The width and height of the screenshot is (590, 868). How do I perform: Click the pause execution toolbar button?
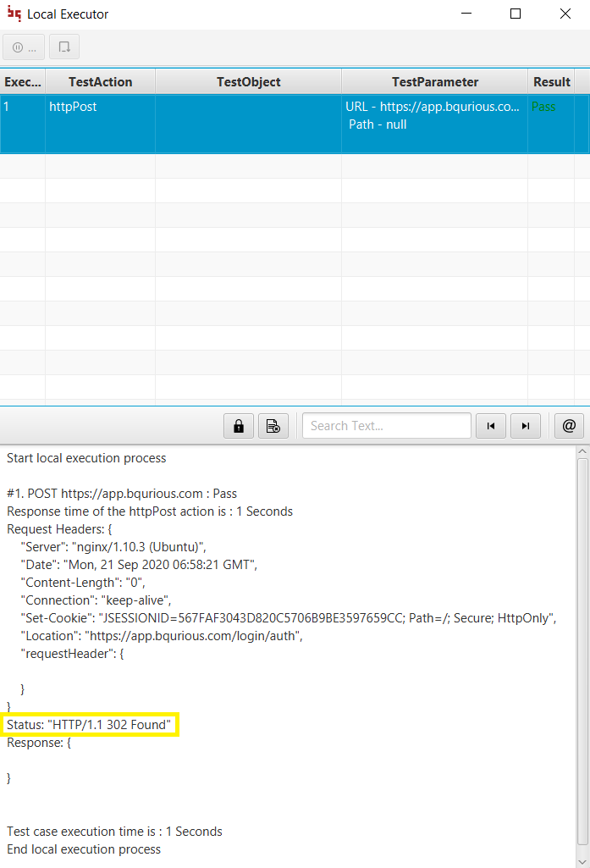coord(24,47)
